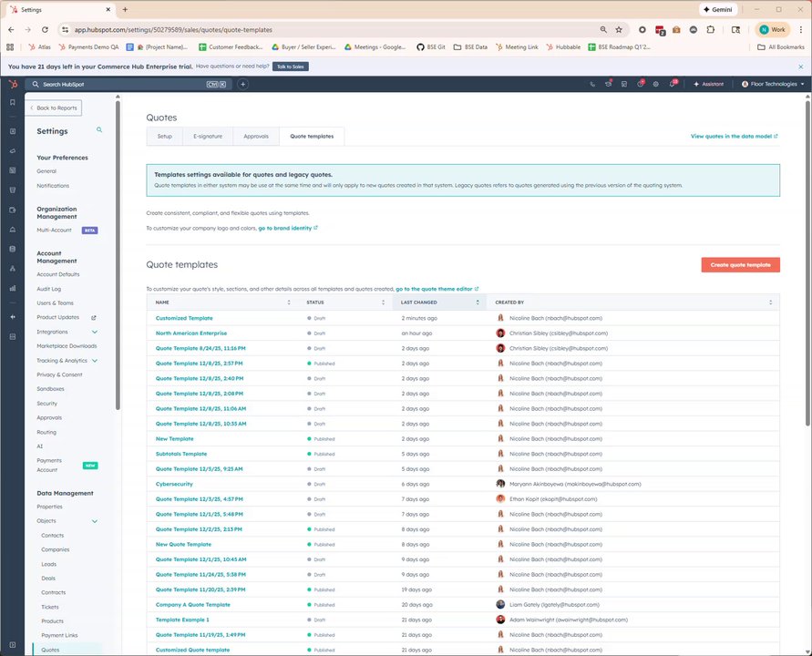Click the bookmarks icon in left rail
The width and height of the screenshot is (812, 656).
(13, 103)
